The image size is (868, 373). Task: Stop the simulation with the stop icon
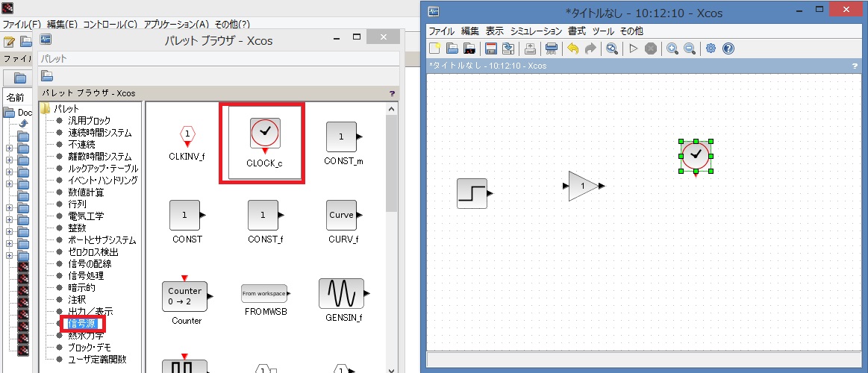651,48
